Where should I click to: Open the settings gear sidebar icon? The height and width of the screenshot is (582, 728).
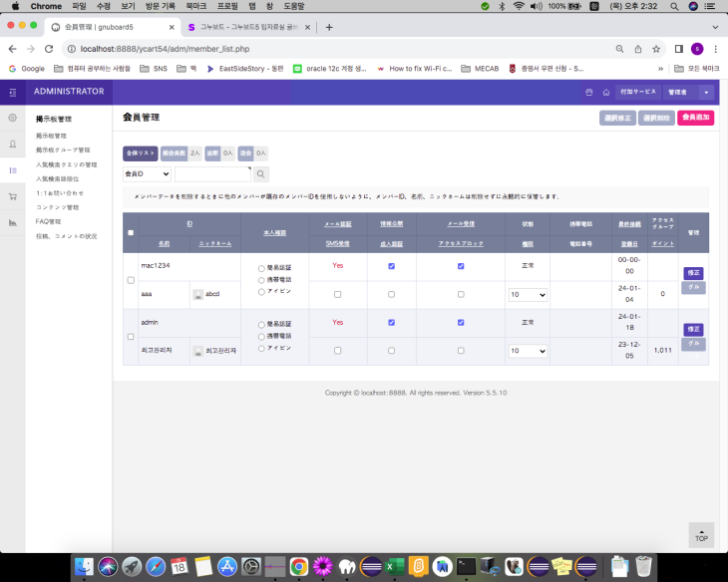(x=13, y=118)
